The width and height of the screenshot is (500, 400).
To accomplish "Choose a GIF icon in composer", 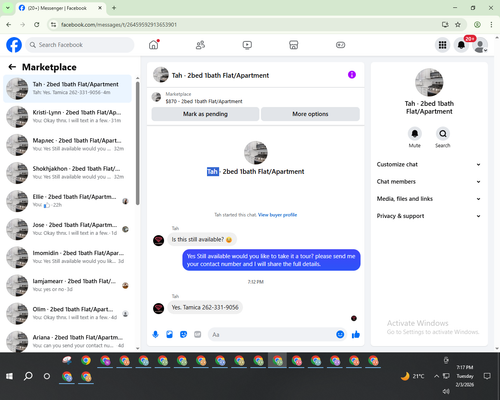I will point(198,334).
